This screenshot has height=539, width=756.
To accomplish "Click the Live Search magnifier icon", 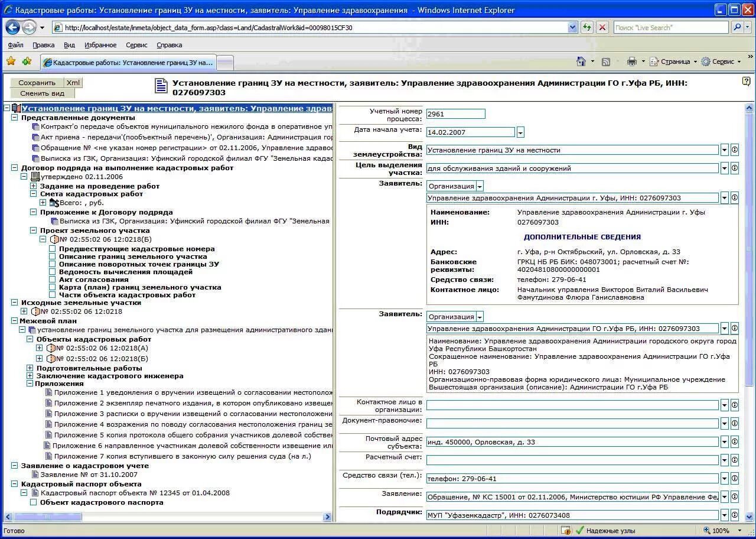I will click(737, 27).
